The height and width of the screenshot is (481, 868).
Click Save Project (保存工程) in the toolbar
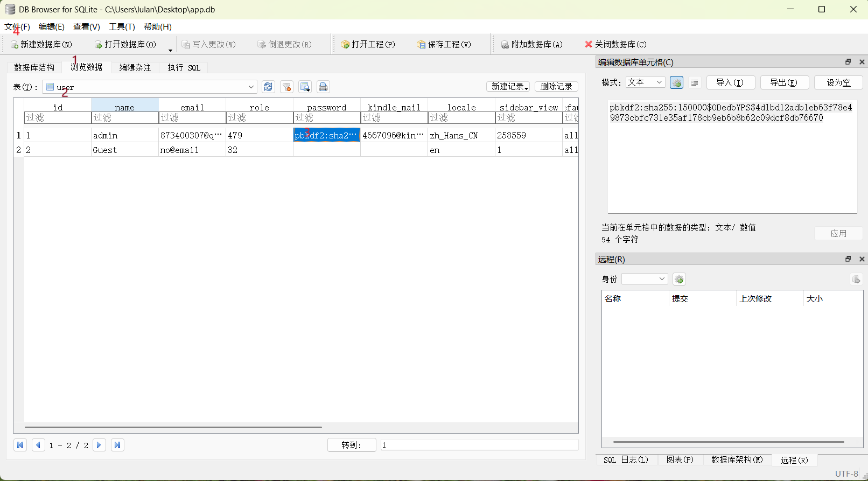pyautogui.click(x=444, y=44)
